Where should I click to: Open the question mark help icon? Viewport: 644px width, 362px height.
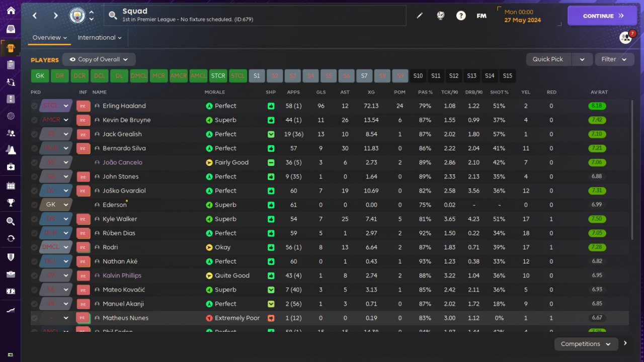[461, 16]
